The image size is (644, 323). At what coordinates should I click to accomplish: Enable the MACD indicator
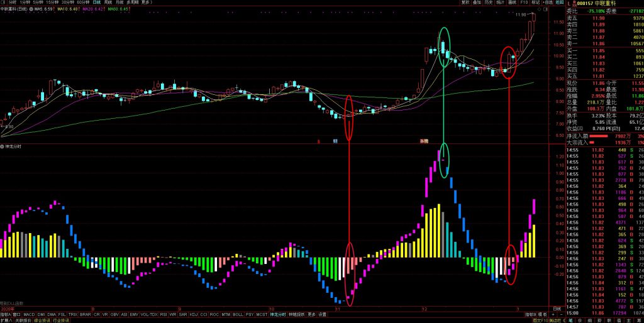point(30,314)
